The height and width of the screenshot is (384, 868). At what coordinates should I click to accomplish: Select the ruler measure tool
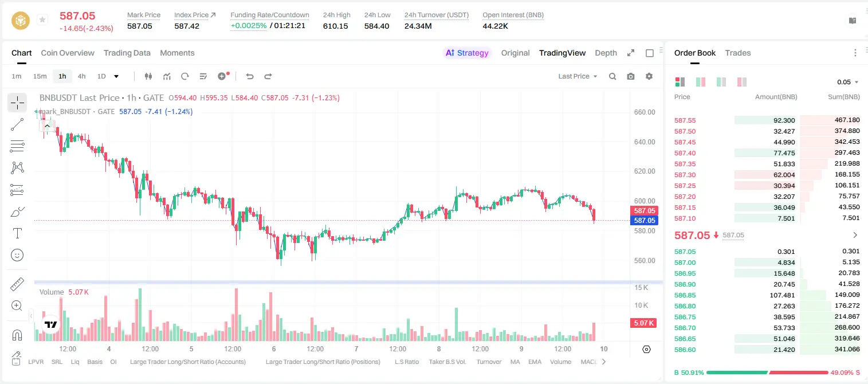pos(17,284)
